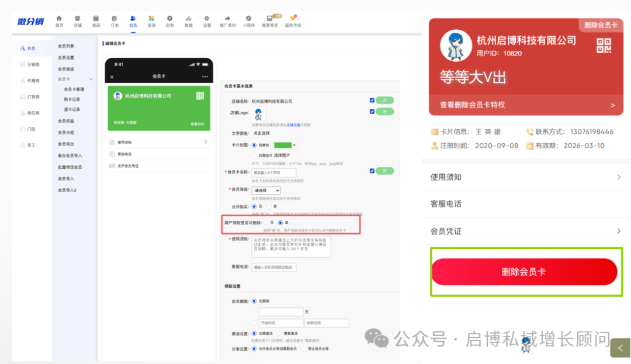Image resolution: width=631 pixels, height=364 pixels.
Task: Select 分销商 in the left sidebar
Action: 33,64
